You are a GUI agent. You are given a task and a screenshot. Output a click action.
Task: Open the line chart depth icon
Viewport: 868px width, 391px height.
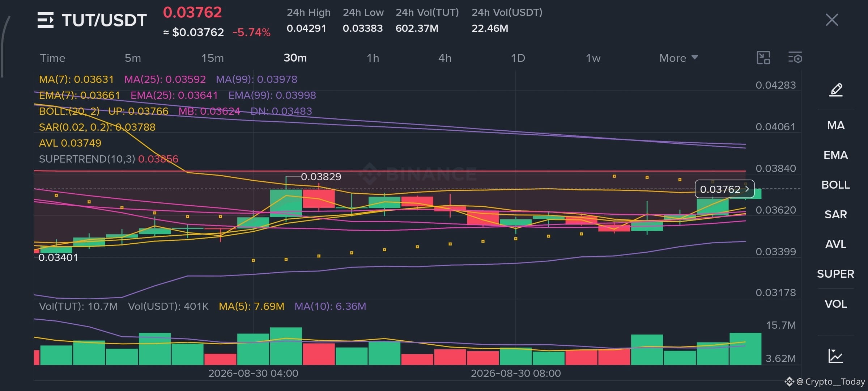[x=836, y=356]
